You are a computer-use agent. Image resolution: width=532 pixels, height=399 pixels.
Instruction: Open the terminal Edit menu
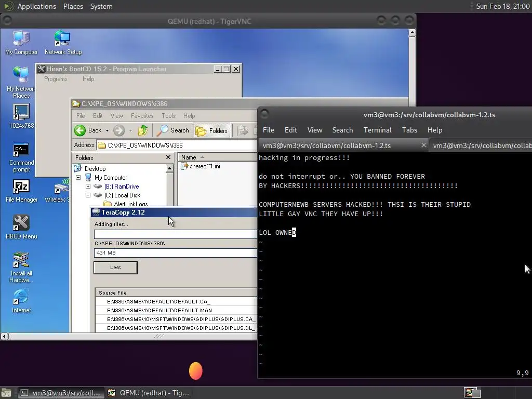[291, 130]
